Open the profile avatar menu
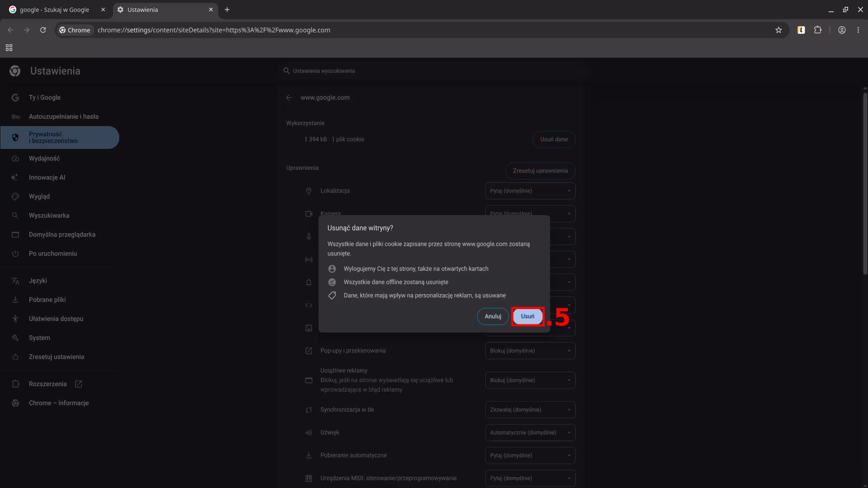This screenshot has height=488, width=868. (x=842, y=30)
